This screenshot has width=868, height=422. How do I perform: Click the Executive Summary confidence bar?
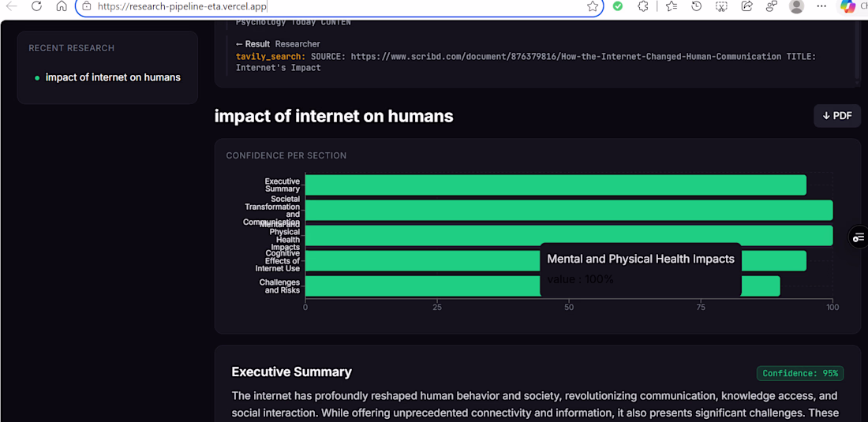[x=556, y=185]
